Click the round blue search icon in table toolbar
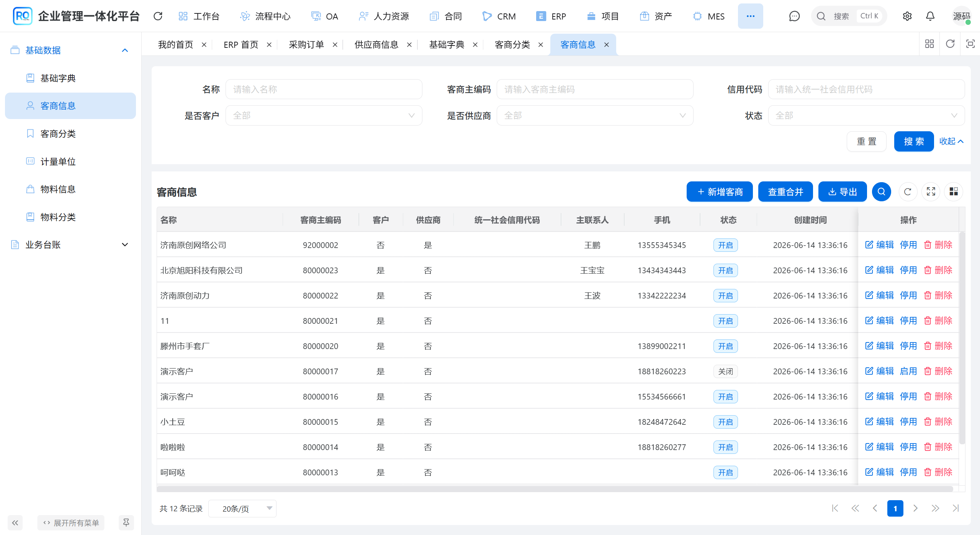The height and width of the screenshot is (535, 980). tap(881, 192)
